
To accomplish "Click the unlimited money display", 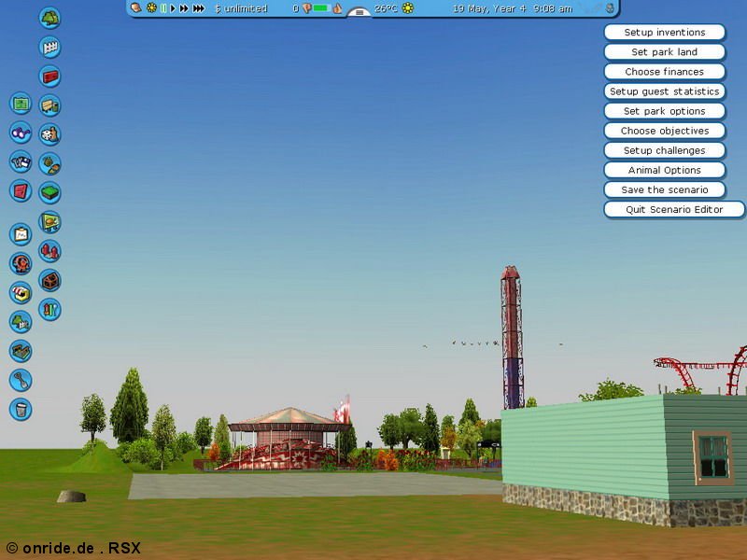I will click(x=241, y=8).
